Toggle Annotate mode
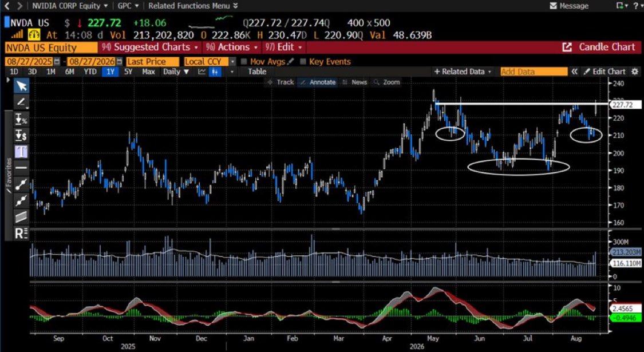This screenshot has height=352, width=644. coord(318,82)
